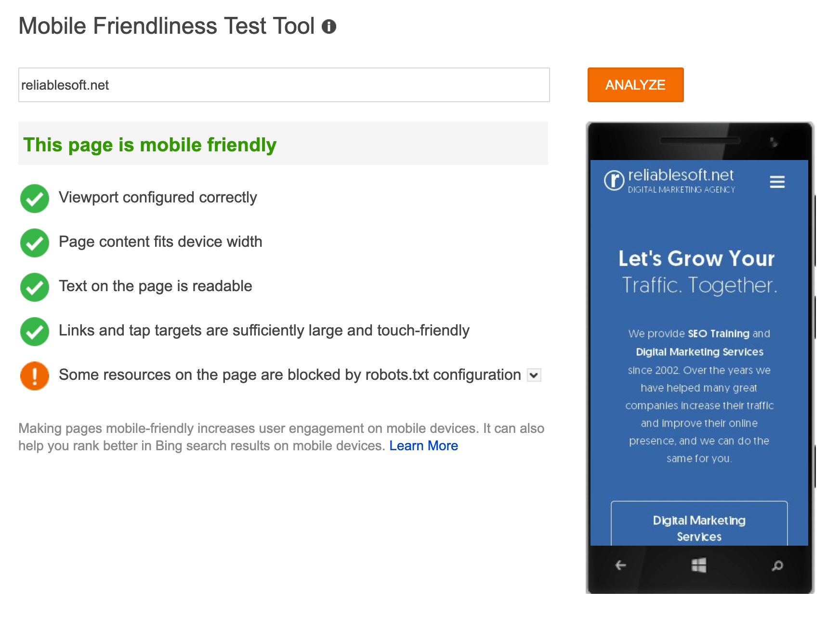This screenshot has height=617, width=840.
Task: Open the Learn More link
Action: point(423,446)
